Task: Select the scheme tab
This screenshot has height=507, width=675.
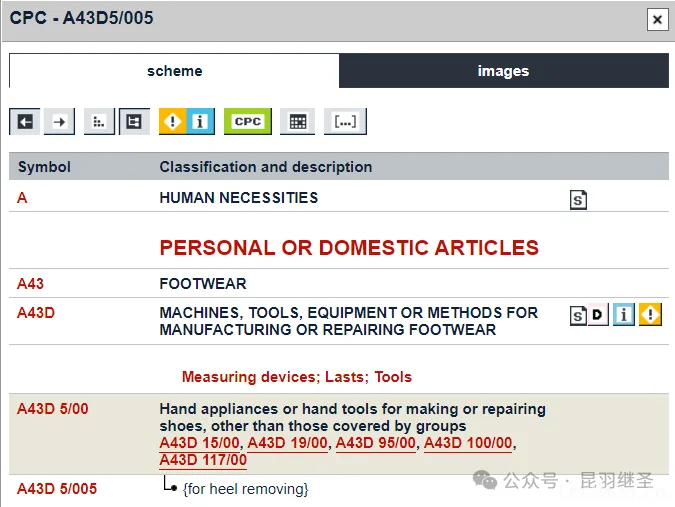Action: pos(174,71)
